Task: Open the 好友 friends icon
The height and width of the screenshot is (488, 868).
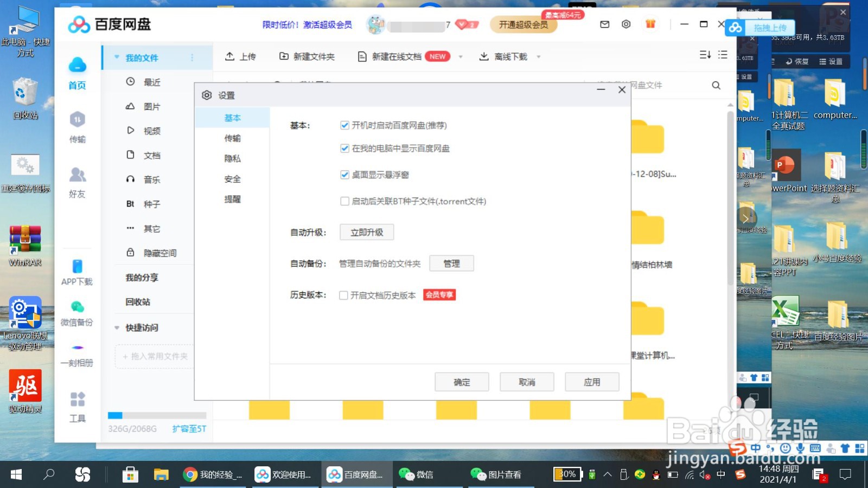Action: 77,182
